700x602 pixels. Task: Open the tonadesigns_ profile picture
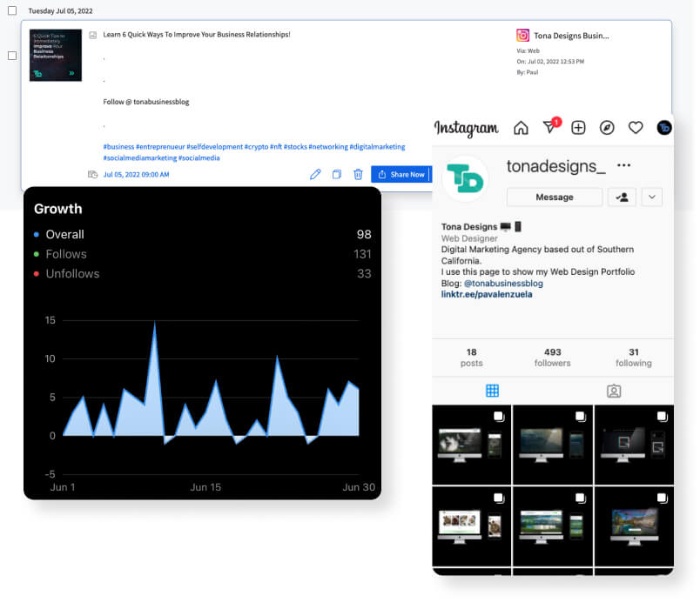click(x=465, y=179)
